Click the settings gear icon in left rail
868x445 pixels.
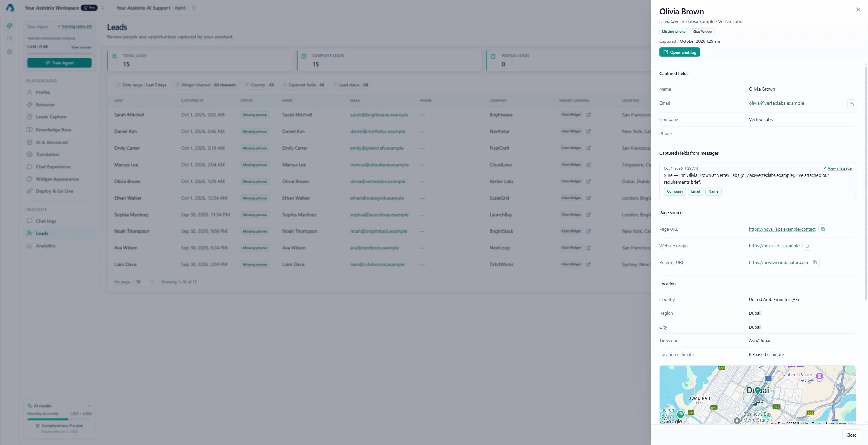pyautogui.click(x=9, y=52)
